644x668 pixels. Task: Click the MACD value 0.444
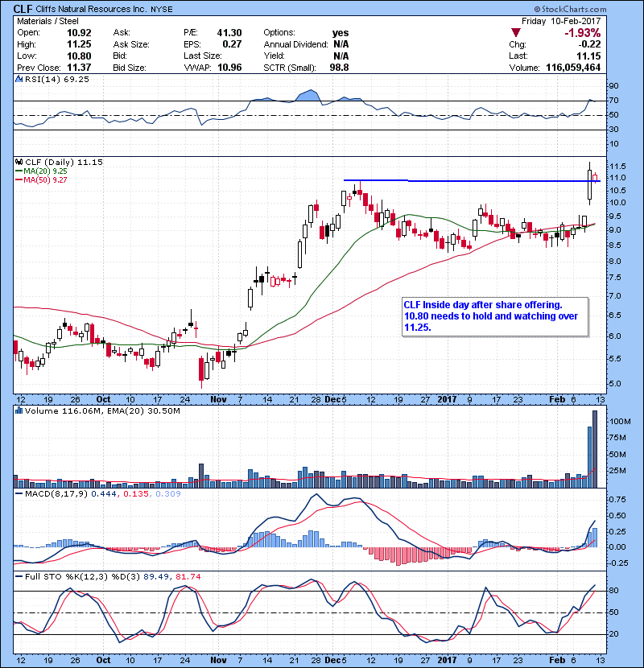tap(104, 494)
